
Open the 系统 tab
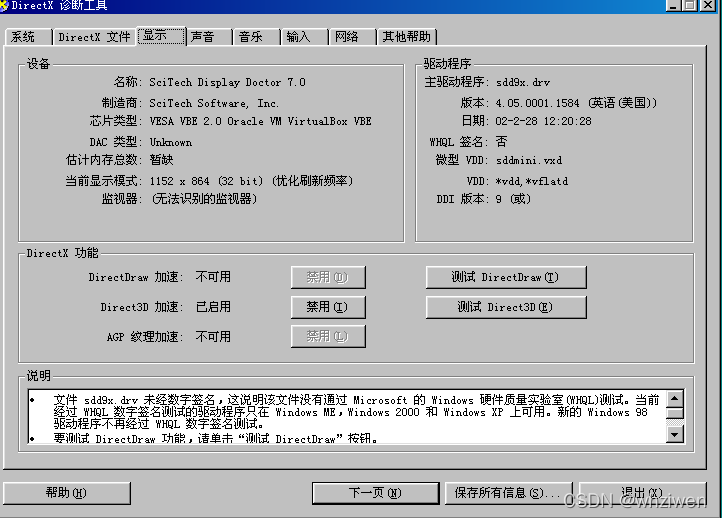coord(29,37)
